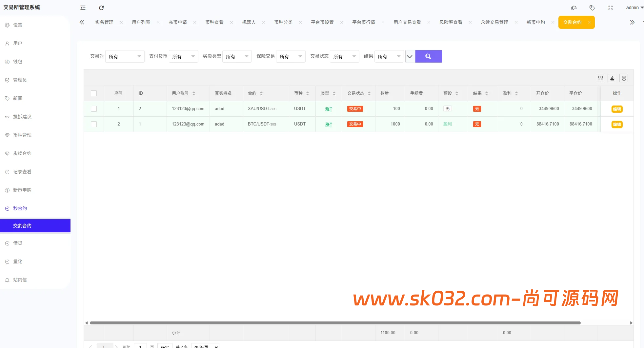Viewport: 644px width, 348px height.
Task: Expand more filters with the chevron button
Action: coord(410,56)
